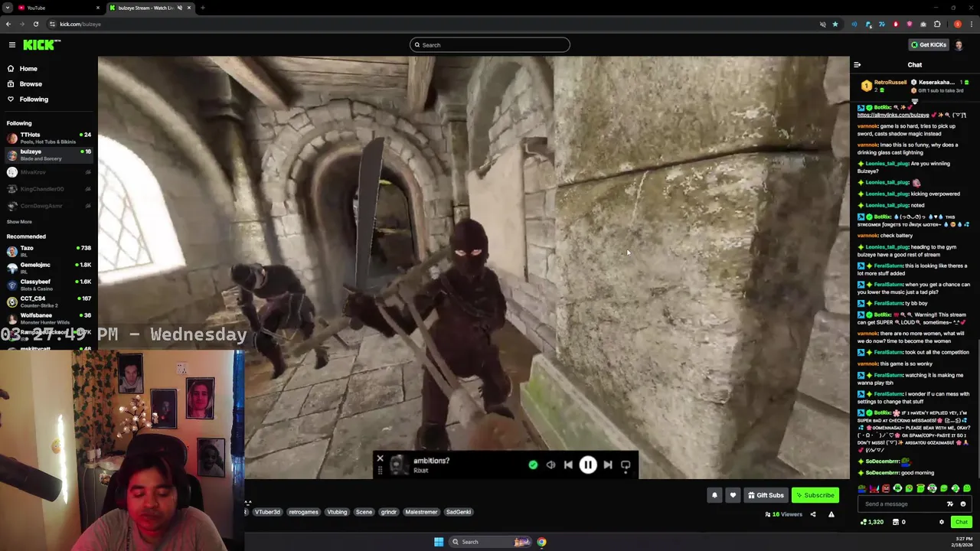The width and height of the screenshot is (980, 551).
Task: Click the address bar URL
Action: [80, 24]
